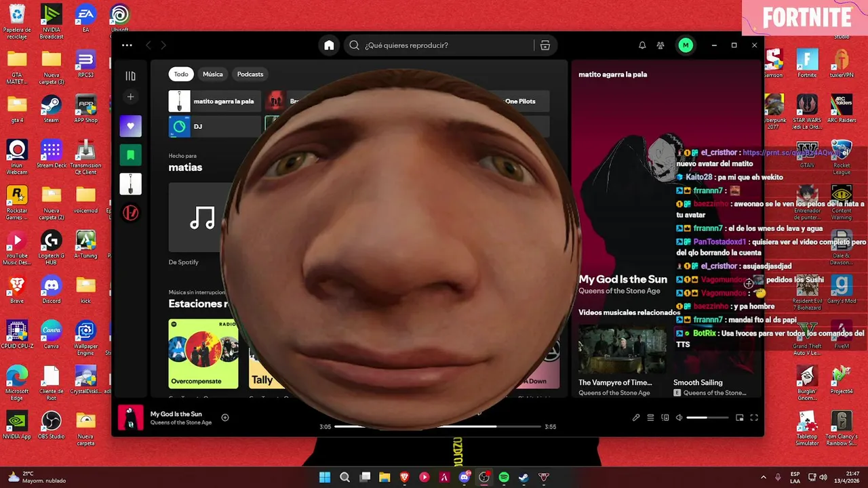Open Brave browser from taskbar

pyautogui.click(x=404, y=477)
